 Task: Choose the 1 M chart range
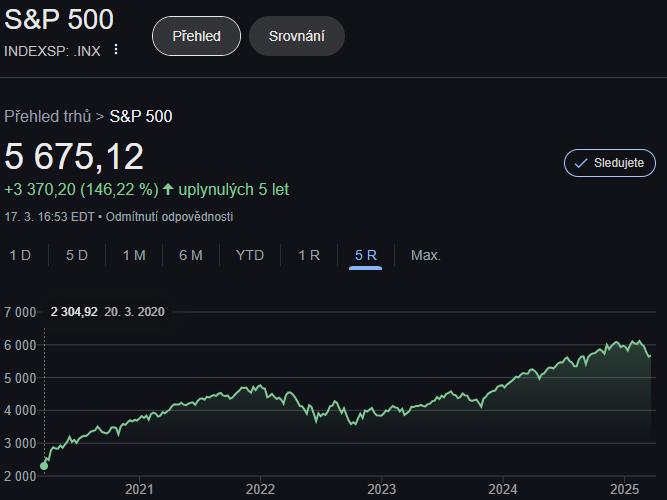(x=134, y=255)
